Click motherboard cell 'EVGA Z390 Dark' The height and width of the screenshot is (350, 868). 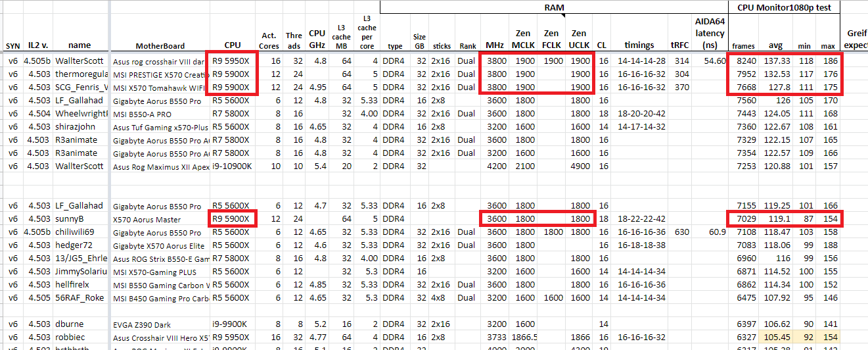[140, 324]
